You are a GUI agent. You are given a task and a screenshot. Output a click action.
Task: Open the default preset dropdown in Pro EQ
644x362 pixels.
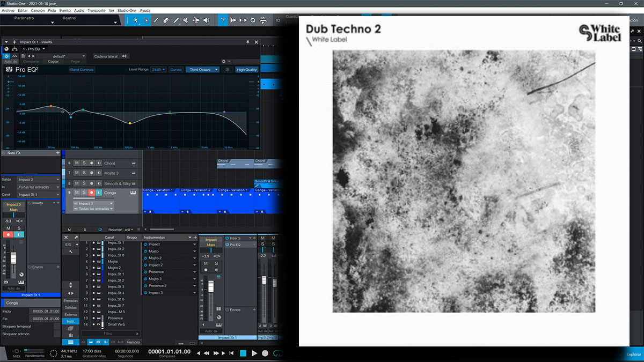click(60, 56)
